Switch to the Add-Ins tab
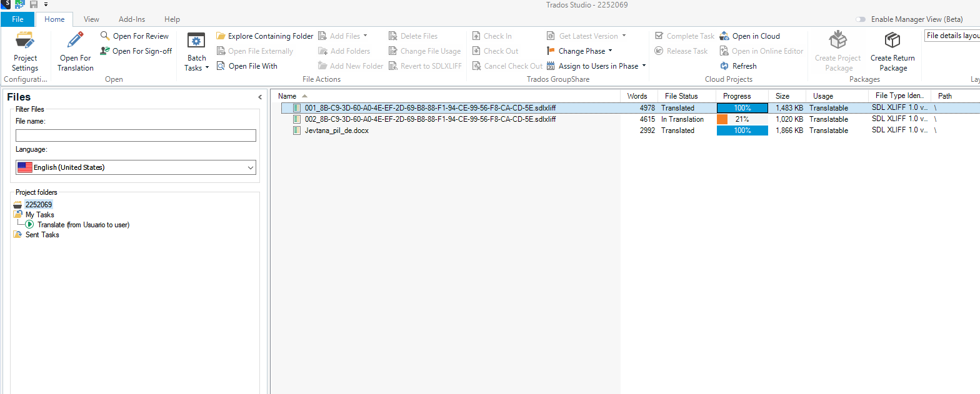Image resolution: width=980 pixels, height=394 pixels. (132, 19)
